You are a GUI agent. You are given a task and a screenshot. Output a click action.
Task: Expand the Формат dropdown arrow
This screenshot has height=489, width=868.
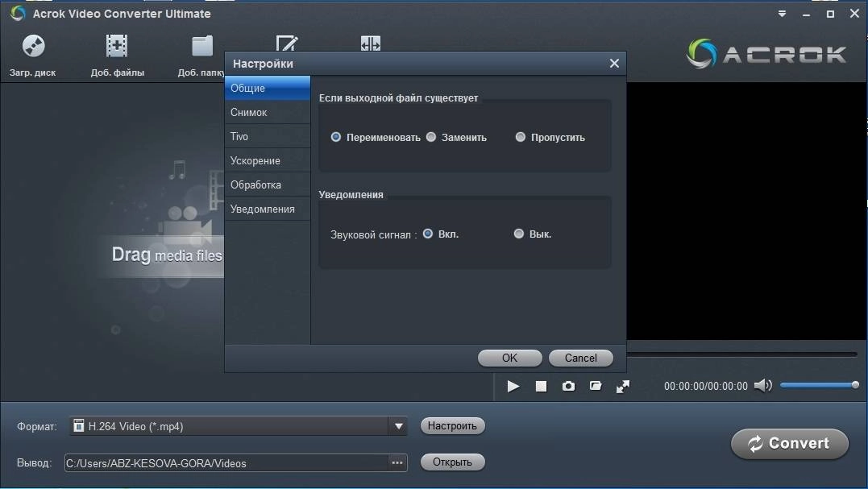(399, 426)
